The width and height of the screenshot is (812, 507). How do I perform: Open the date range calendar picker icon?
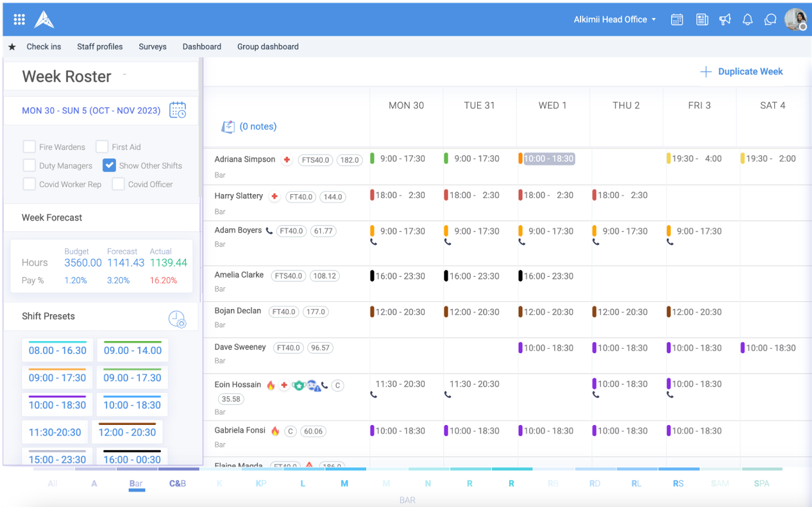(178, 110)
